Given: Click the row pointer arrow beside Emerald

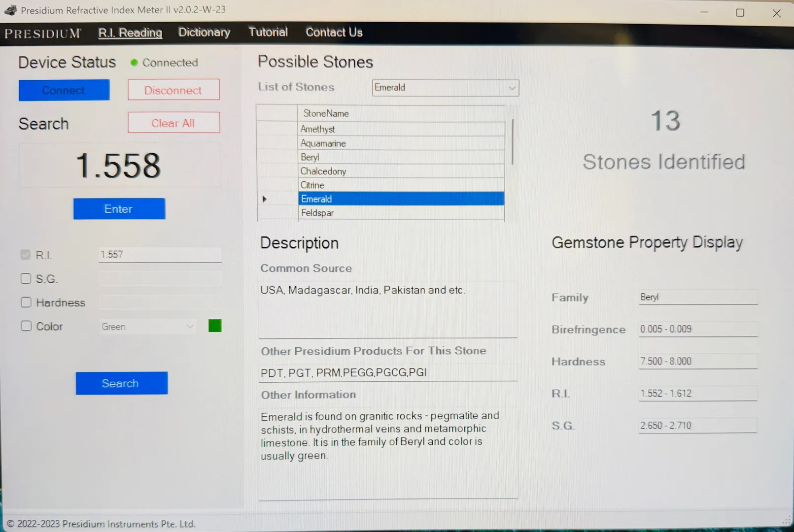Looking at the screenshot, I should [x=265, y=199].
